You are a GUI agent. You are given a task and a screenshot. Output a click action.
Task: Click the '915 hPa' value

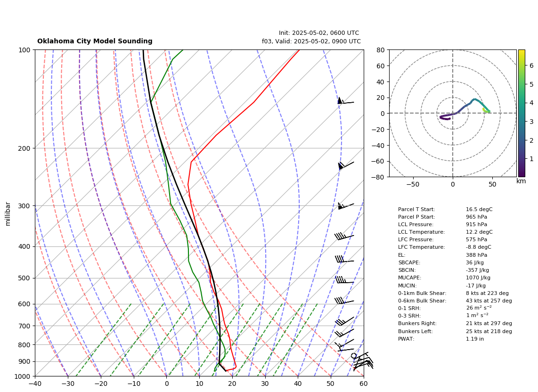(x=476, y=224)
